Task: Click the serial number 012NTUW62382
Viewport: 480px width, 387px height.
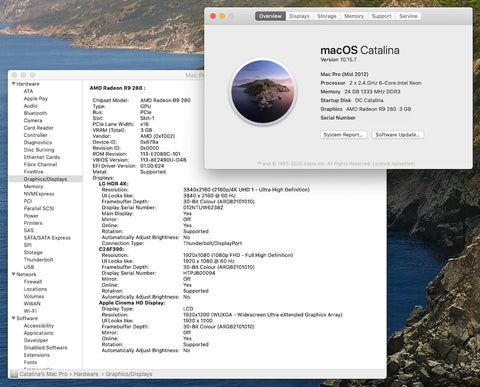Action: 203,208
